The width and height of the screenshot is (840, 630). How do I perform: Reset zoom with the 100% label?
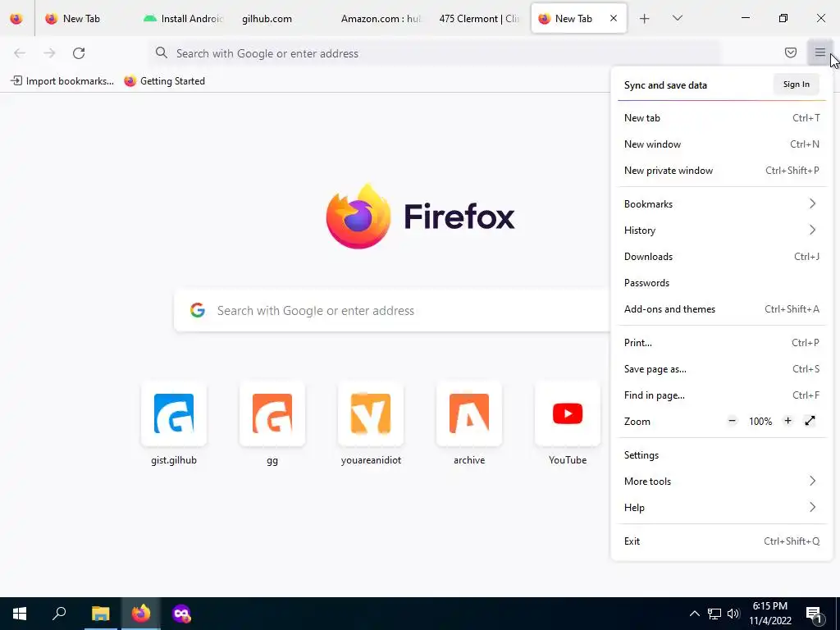760,422
